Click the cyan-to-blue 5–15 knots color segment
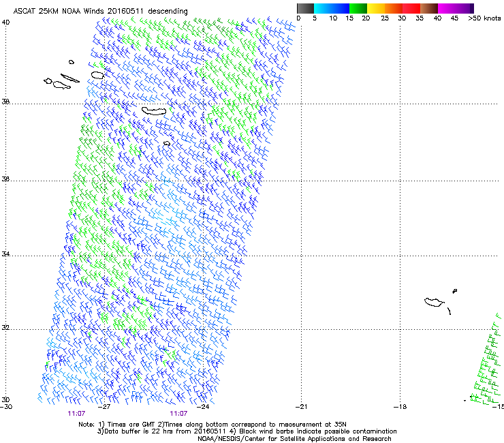The width and height of the screenshot is (504, 443). tap(332, 8)
